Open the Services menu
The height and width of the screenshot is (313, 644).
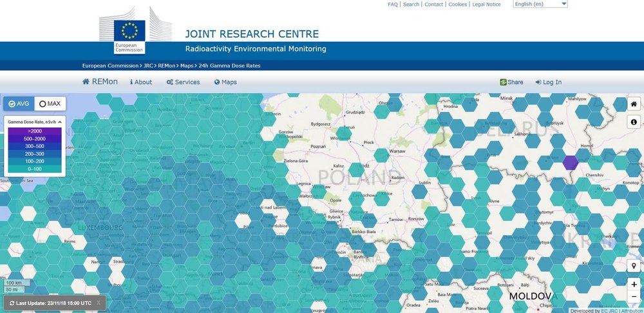(183, 82)
